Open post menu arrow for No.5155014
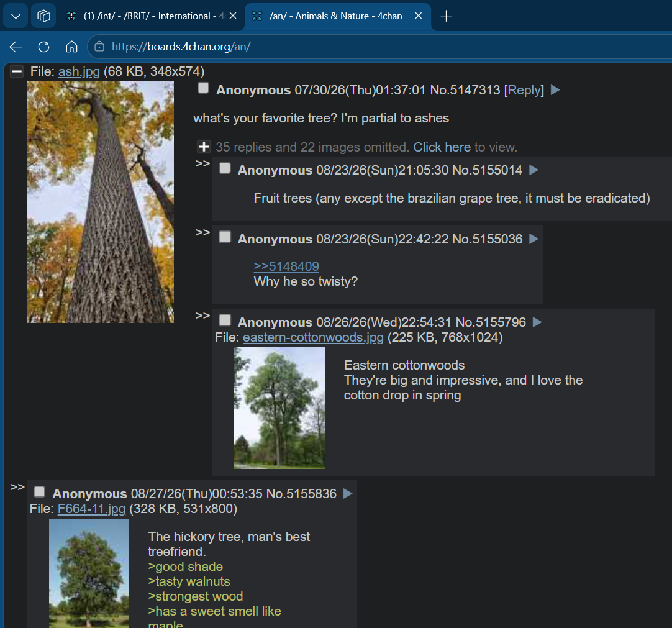This screenshot has width=672, height=628. point(534,170)
